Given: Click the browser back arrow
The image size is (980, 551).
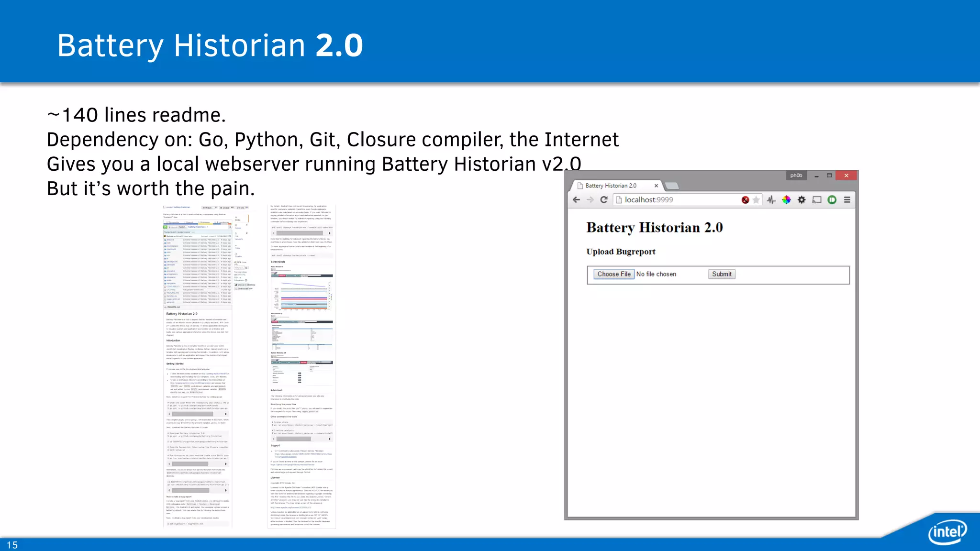Looking at the screenshot, I should [576, 200].
